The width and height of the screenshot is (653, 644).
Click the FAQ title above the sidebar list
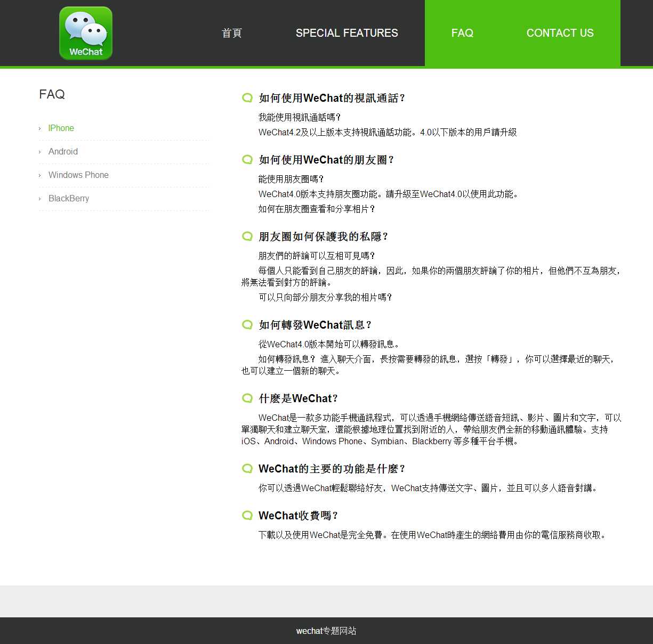point(52,94)
